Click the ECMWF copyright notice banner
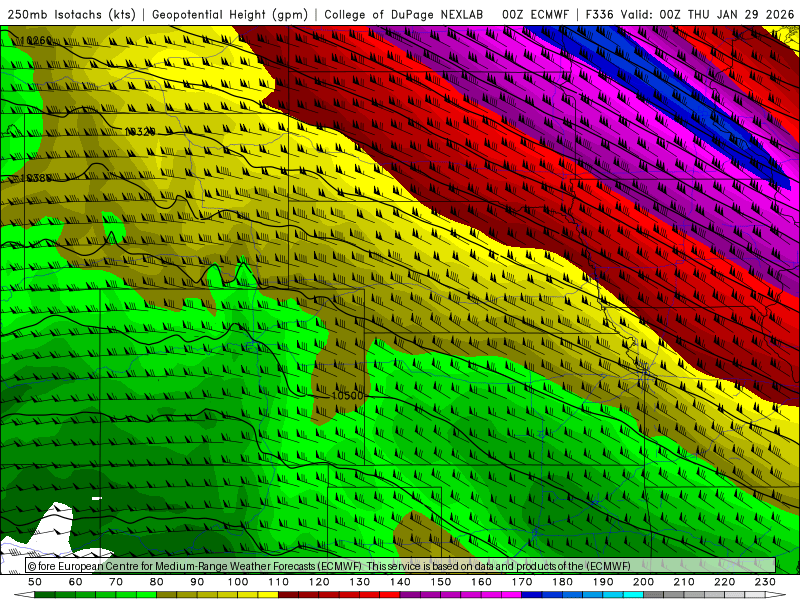This screenshot has height=600, width=800. (x=401, y=565)
